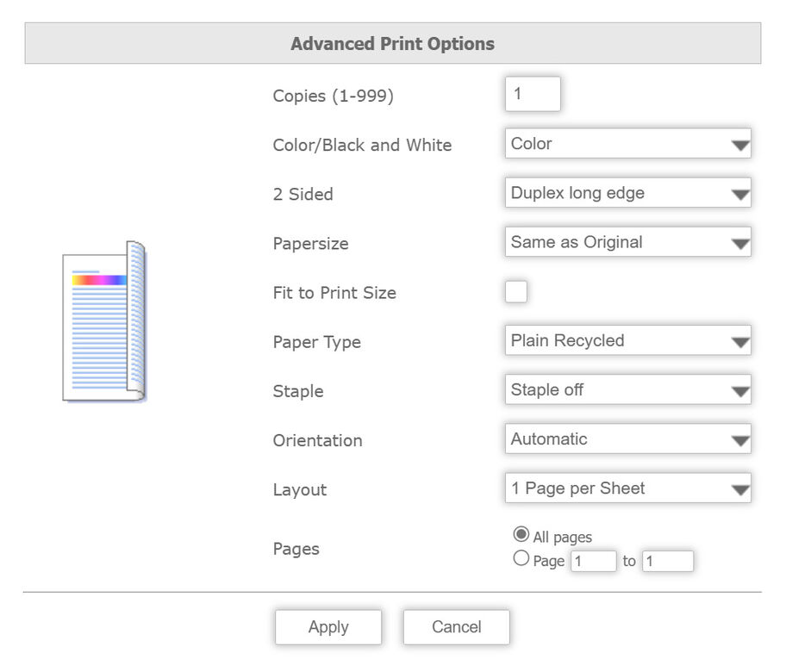The image size is (786, 672).
Task: Choose the Page range radio button
Action: 521,559
